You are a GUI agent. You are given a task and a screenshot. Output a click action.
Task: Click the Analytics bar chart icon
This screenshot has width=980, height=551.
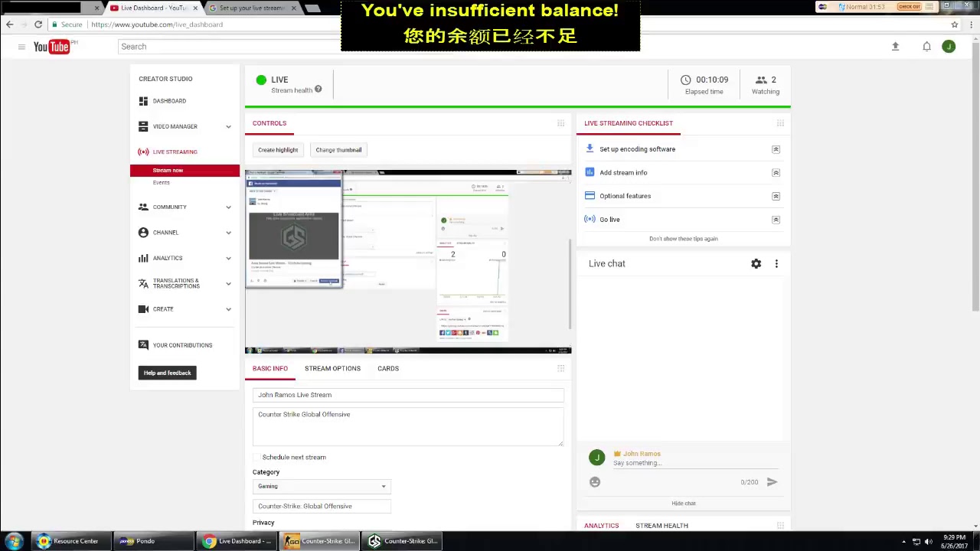click(x=143, y=258)
